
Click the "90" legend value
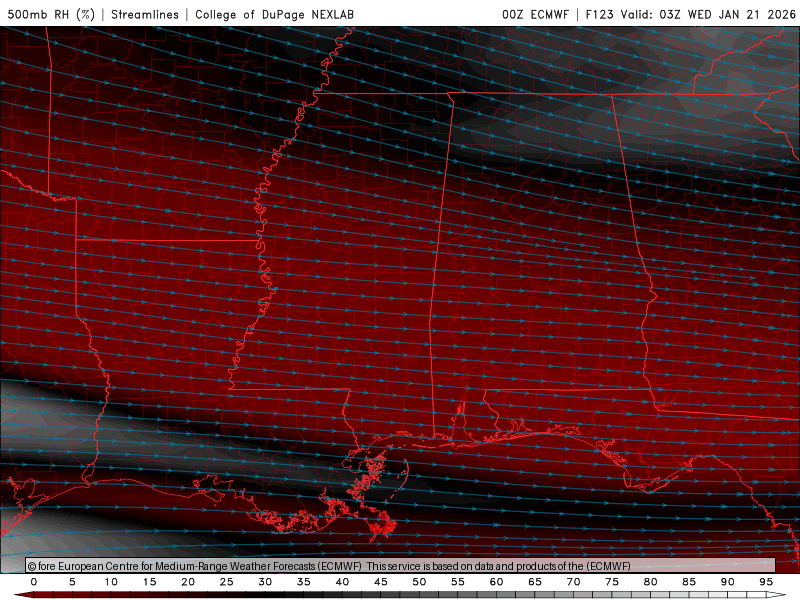pyautogui.click(x=727, y=582)
